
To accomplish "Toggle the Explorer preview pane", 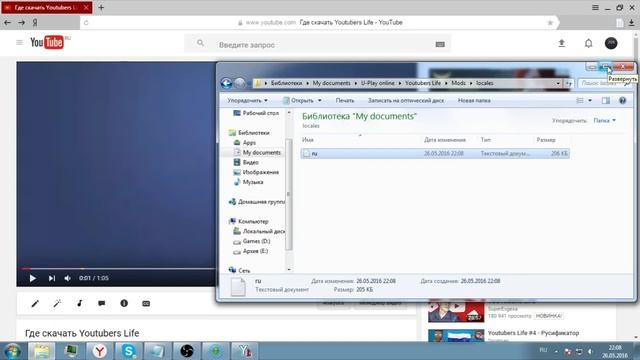I will 606,100.
